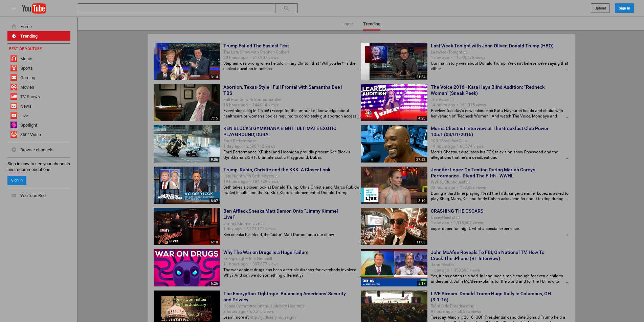Open Music in the sidebar
Screen dimensions: 644x322
39,59
